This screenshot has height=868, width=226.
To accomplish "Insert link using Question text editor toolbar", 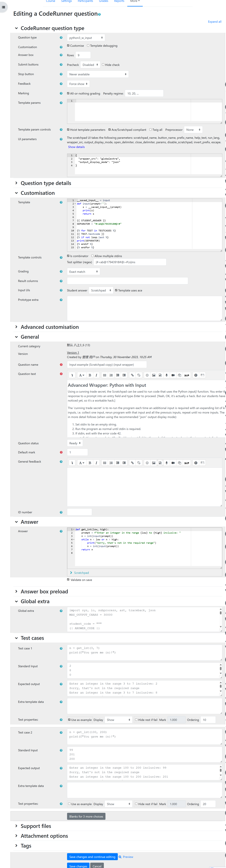I will tap(132, 375).
